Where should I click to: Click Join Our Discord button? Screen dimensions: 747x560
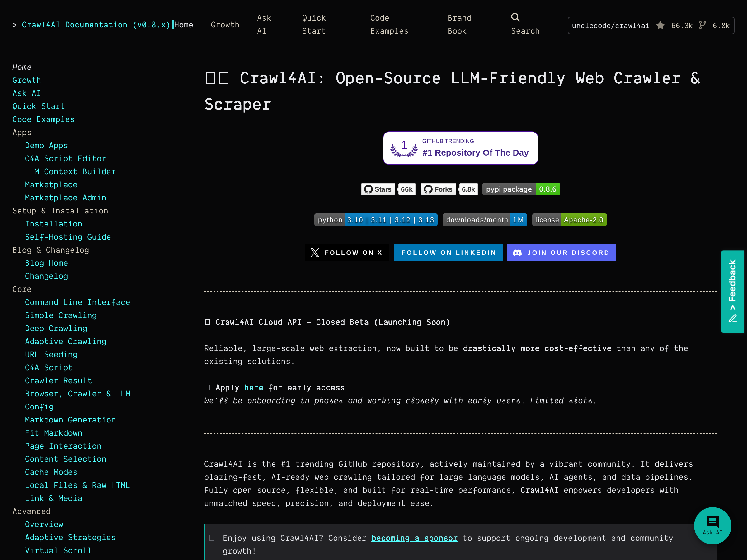click(561, 253)
